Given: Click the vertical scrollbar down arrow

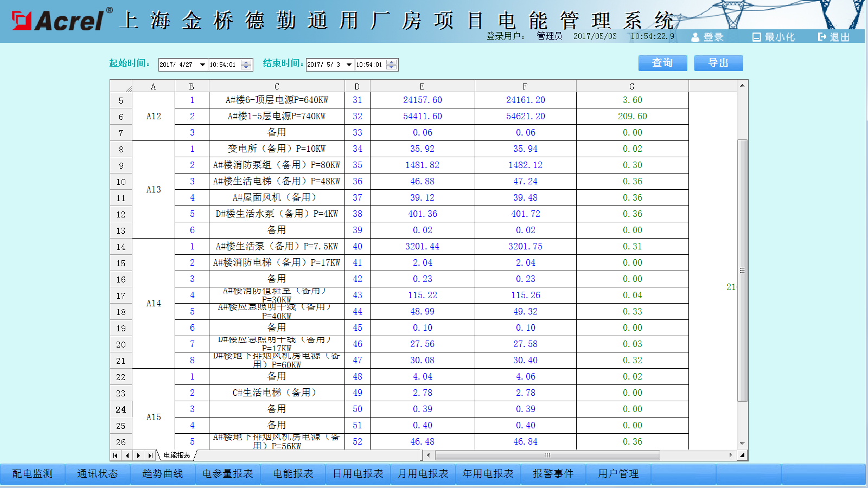Looking at the screenshot, I should click(x=742, y=443).
